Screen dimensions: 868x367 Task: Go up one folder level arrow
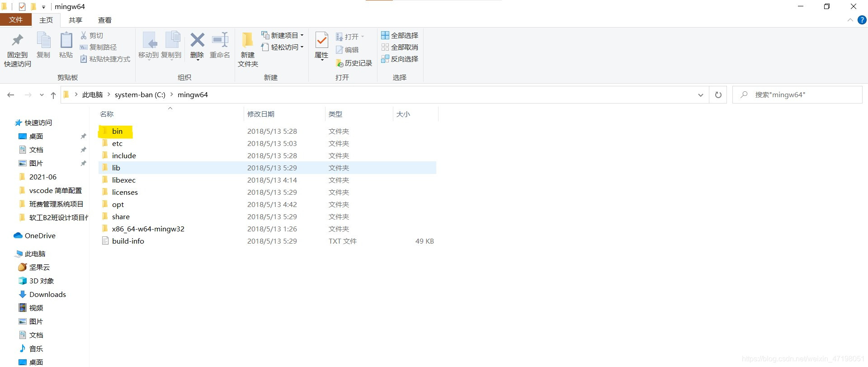coord(53,95)
